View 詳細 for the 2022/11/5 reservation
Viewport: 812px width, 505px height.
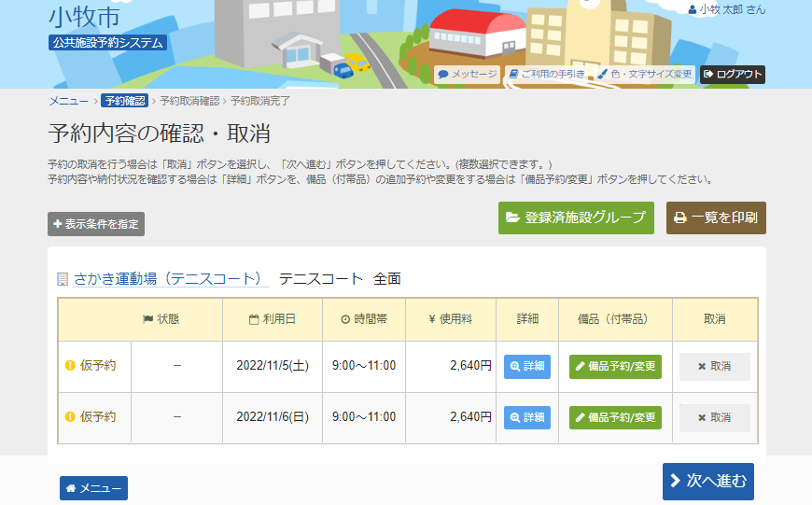click(527, 366)
